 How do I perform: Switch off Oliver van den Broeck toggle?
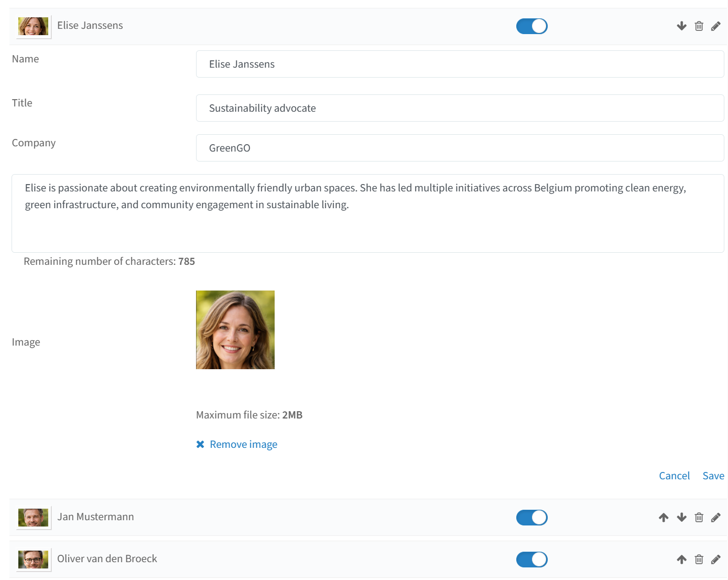531,560
